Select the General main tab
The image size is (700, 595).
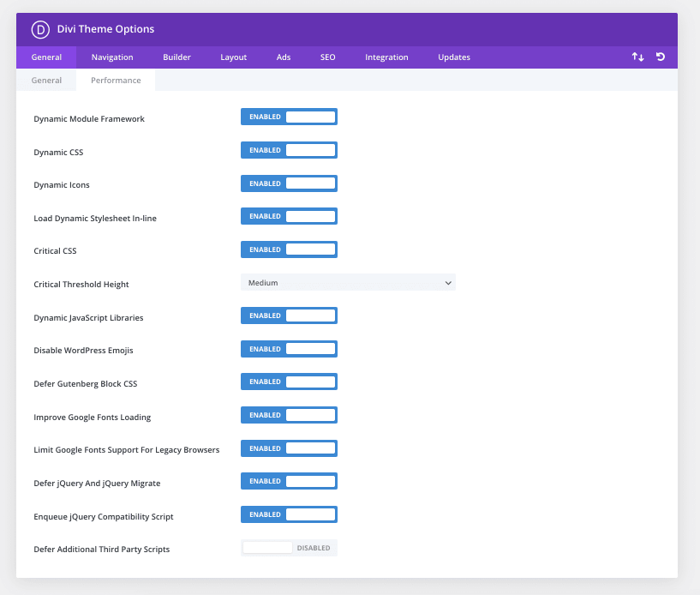(x=46, y=57)
